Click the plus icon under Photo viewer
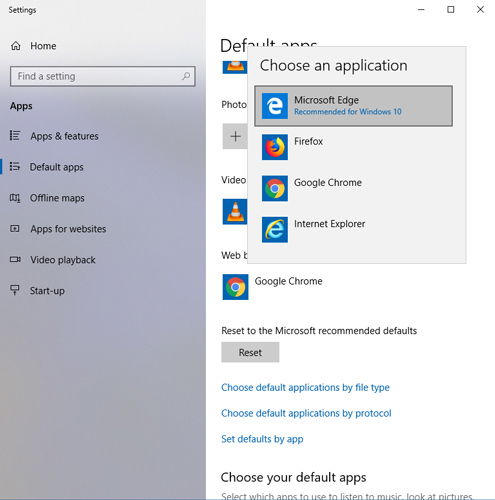 235,136
